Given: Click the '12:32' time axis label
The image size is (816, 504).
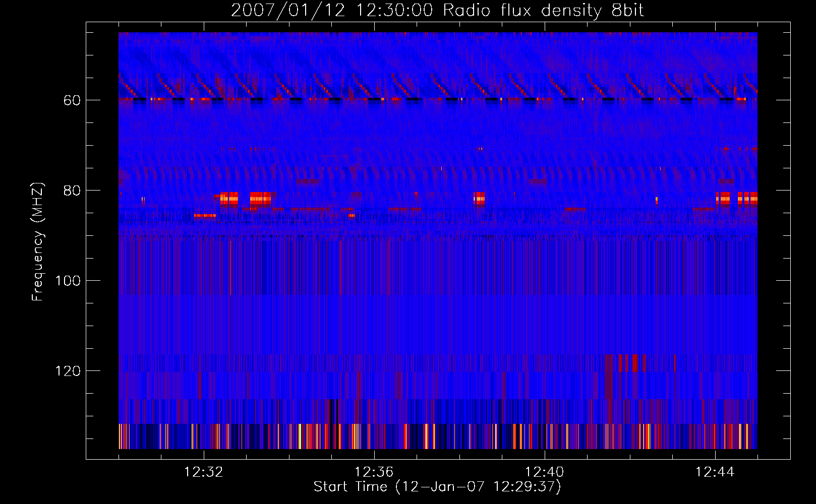Looking at the screenshot, I should click(x=204, y=472).
